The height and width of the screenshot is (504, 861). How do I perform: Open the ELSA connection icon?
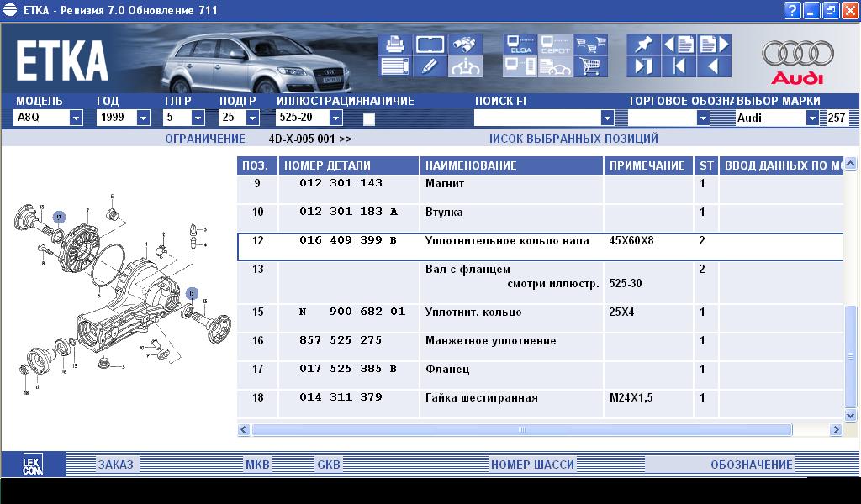coord(520,45)
